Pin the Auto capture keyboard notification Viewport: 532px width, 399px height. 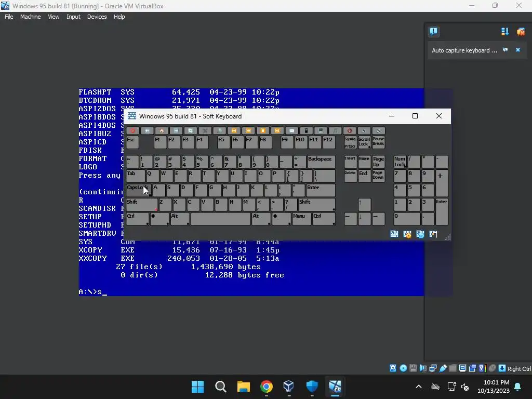coord(505,50)
